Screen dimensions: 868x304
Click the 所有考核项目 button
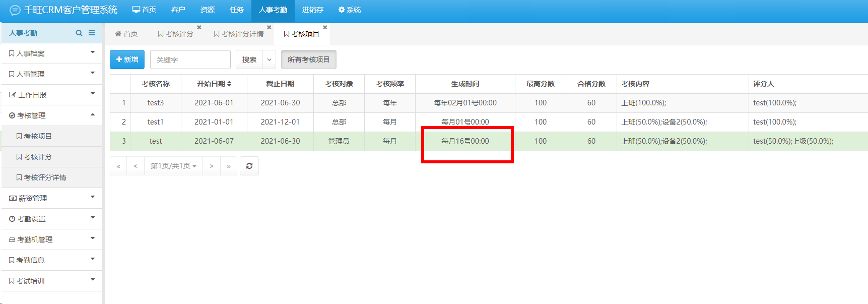(309, 59)
